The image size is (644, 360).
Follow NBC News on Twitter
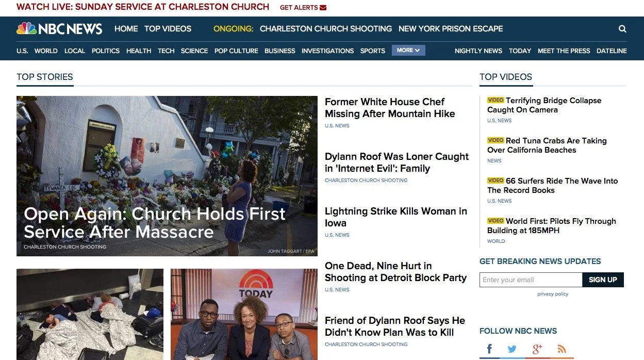coord(512,349)
